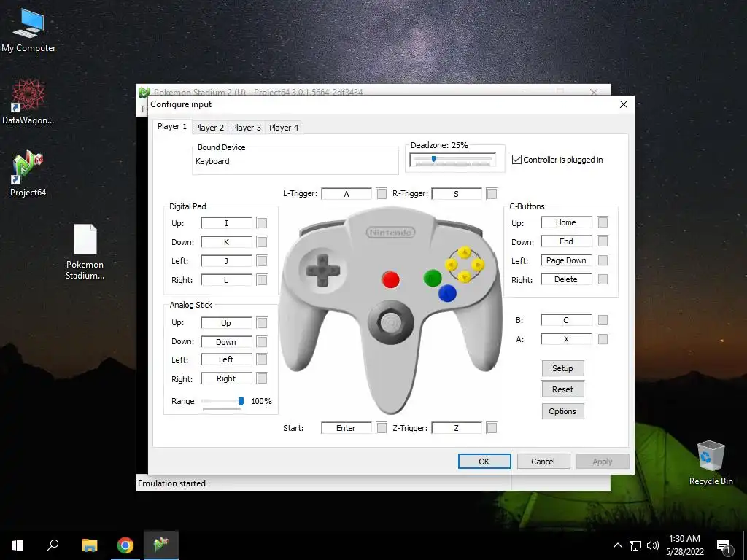Image resolution: width=747 pixels, height=560 pixels.
Task: Tick the checkbox beside A button field
Action: point(602,339)
